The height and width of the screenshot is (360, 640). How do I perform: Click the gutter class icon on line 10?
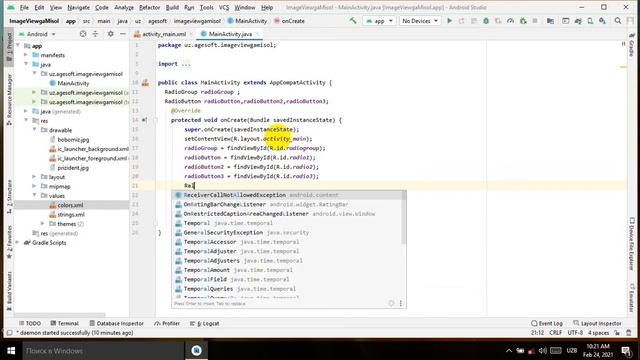145,83
